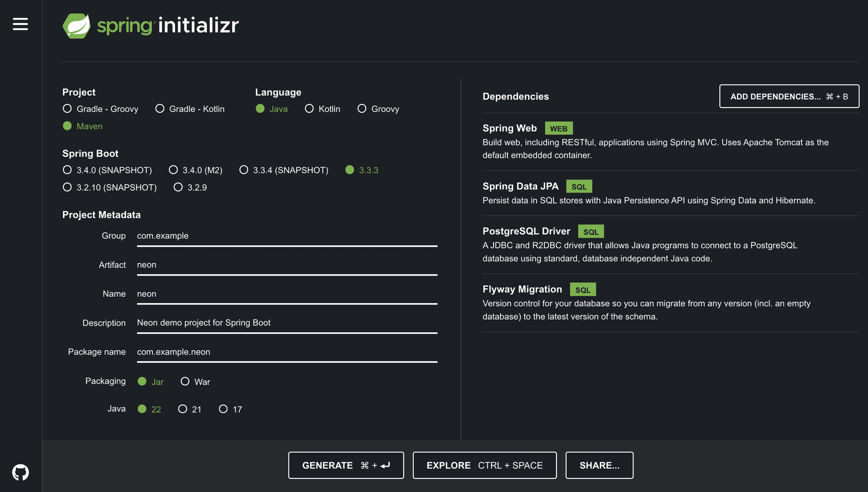This screenshot has height=492, width=868.
Task: Click SQL badge beside Spring Data JPA
Action: point(579,187)
